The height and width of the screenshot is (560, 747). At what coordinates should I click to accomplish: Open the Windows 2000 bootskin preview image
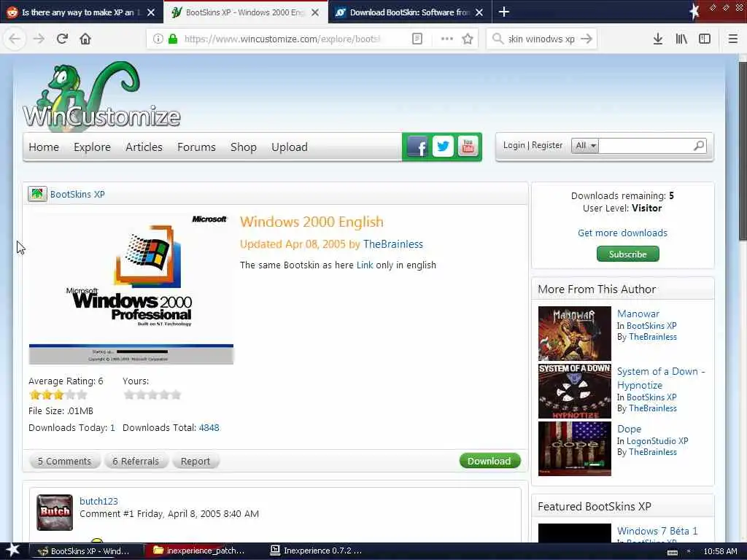[131, 289]
